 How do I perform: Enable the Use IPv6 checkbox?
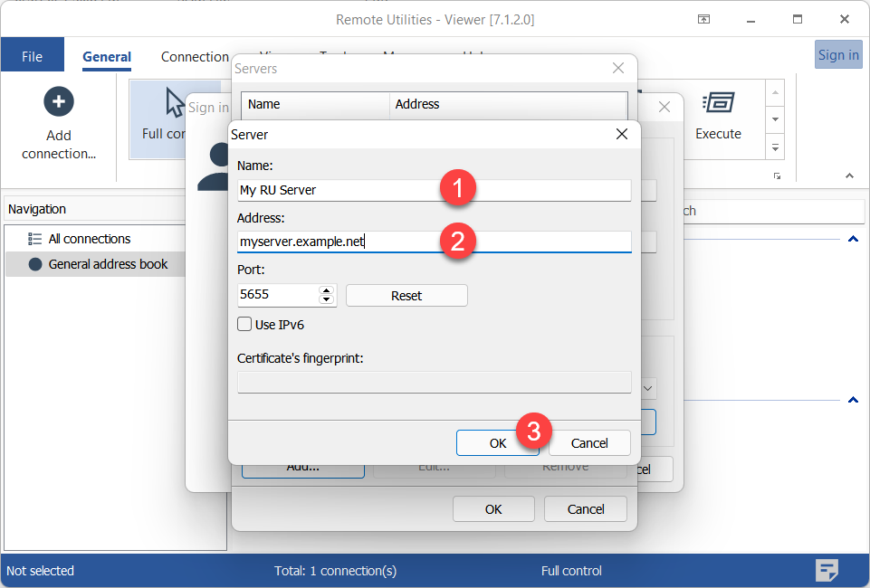(x=244, y=324)
